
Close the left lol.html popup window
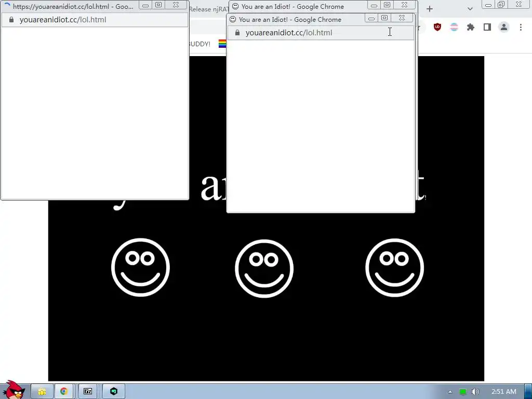(176, 5)
